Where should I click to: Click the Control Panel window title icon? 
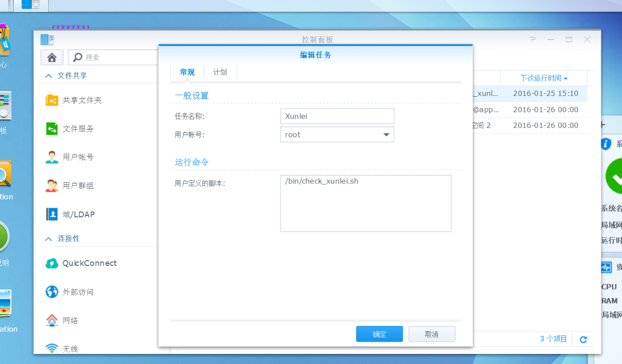47,39
